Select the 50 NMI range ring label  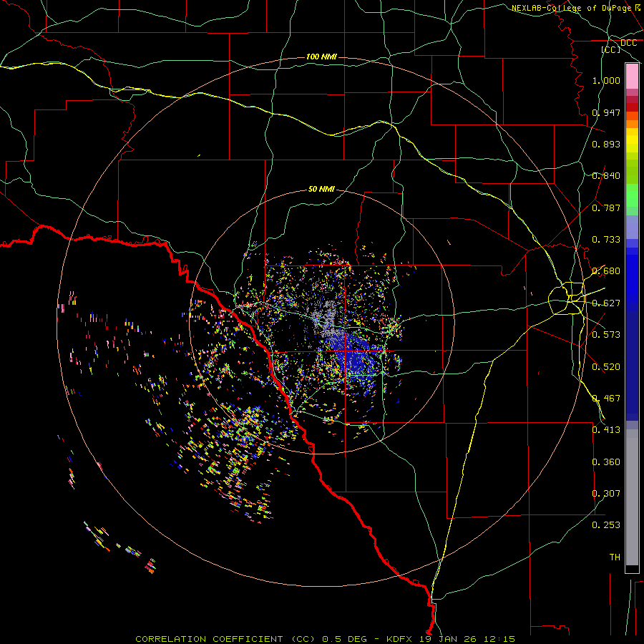point(321,189)
